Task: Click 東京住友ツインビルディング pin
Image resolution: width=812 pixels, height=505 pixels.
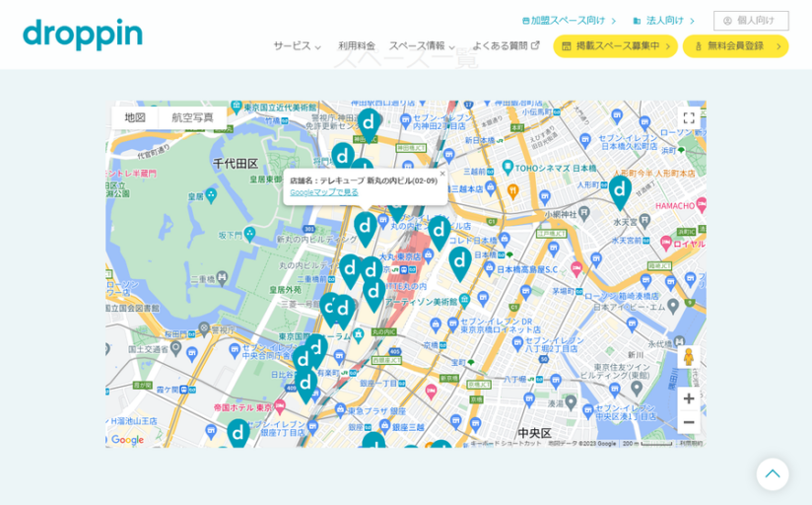Action: tap(637, 387)
